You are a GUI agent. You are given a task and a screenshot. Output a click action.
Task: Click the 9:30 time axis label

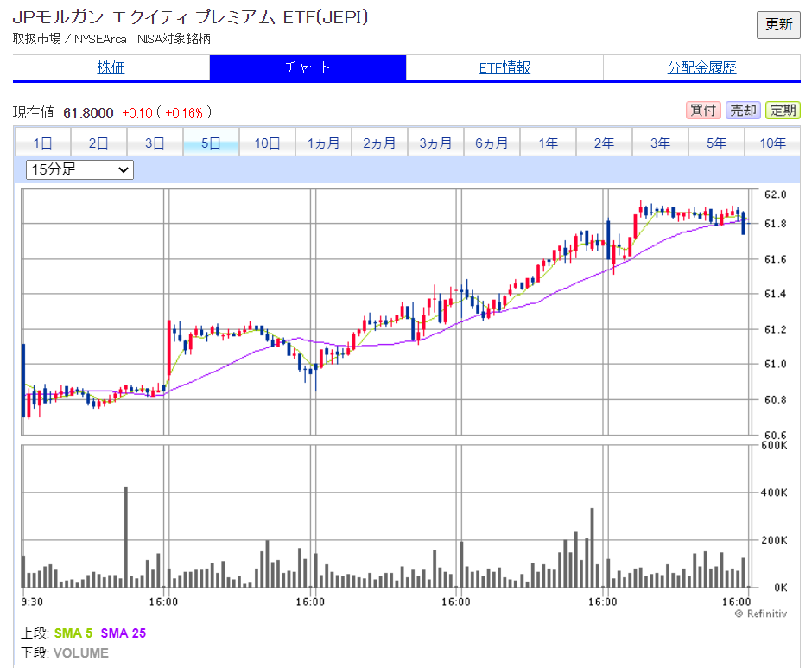point(32,601)
